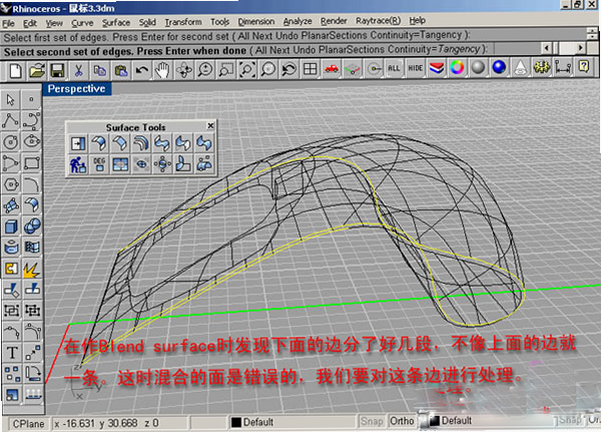
Task: Open Help topics question icon
Action: [584, 67]
